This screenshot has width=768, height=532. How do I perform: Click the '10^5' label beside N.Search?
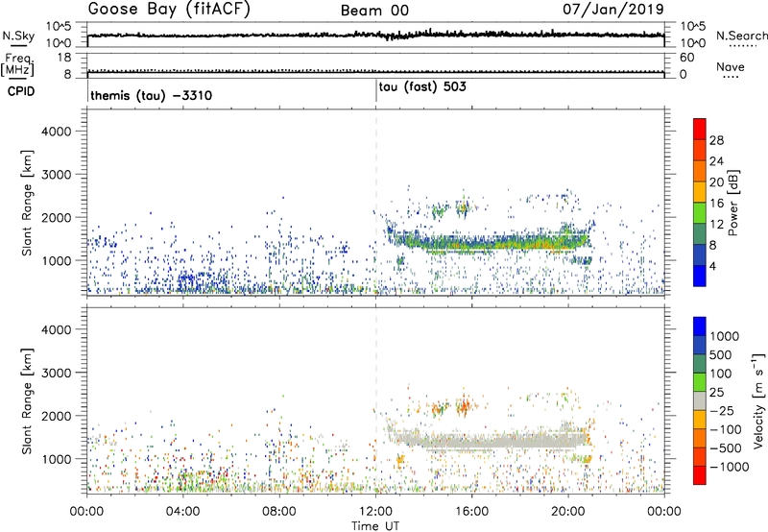pyautogui.click(x=693, y=26)
